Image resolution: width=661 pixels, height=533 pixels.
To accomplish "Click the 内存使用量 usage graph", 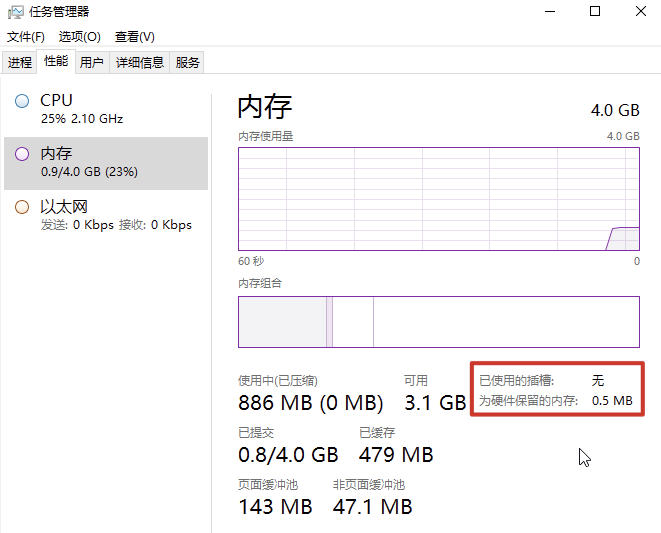I will tap(439, 199).
